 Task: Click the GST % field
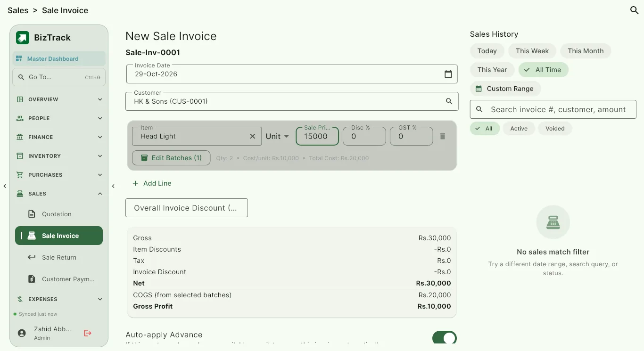point(412,136)
